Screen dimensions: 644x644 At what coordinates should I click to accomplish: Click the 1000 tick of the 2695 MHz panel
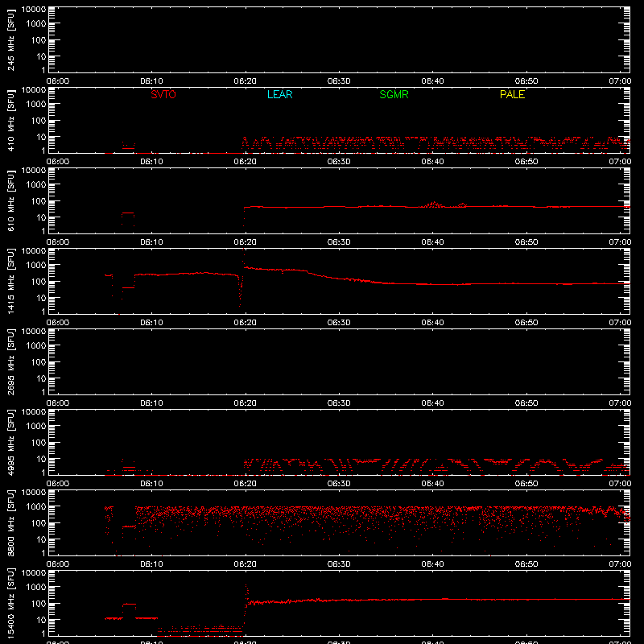[x=36, y=346]
